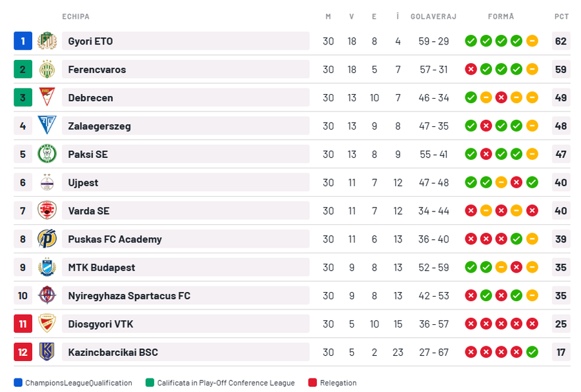Click the MTK Budapest crest
The height and width of the screenshot is (392, 581).
46,268
